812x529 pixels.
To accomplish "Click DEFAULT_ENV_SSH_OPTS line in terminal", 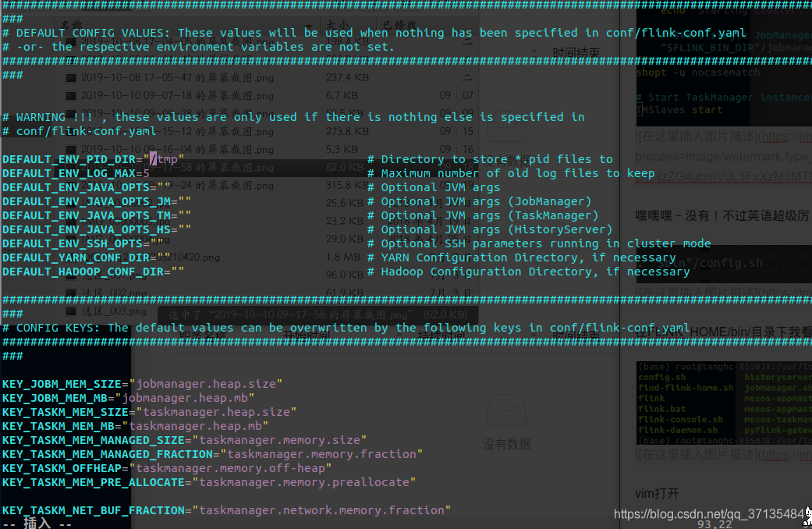I will point(83,243).
